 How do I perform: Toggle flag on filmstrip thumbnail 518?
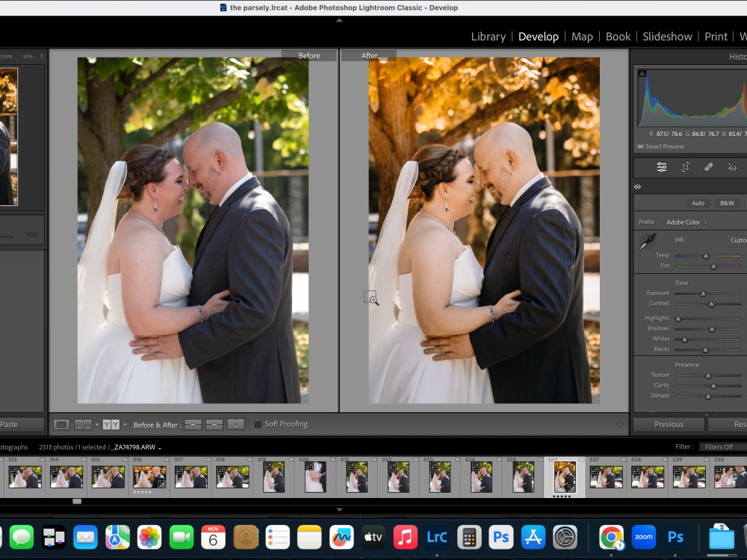(249, 459)
